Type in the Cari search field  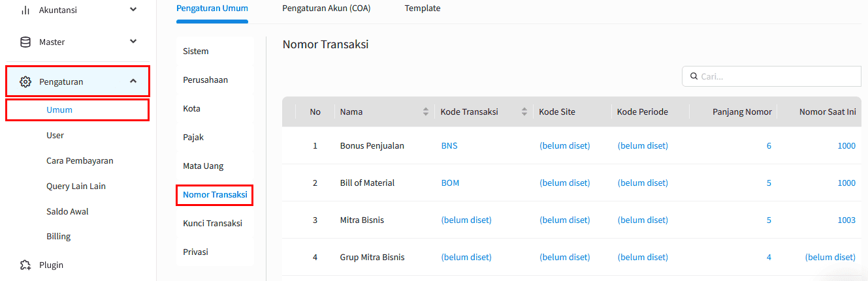click(777, 76)
